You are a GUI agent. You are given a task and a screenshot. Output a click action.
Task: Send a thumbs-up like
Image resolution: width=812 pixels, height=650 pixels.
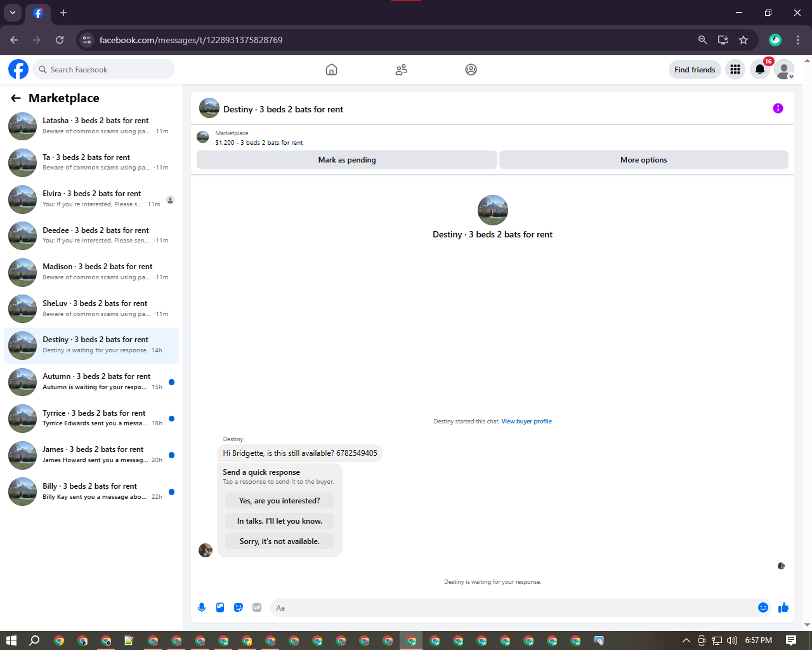(783, 607)
